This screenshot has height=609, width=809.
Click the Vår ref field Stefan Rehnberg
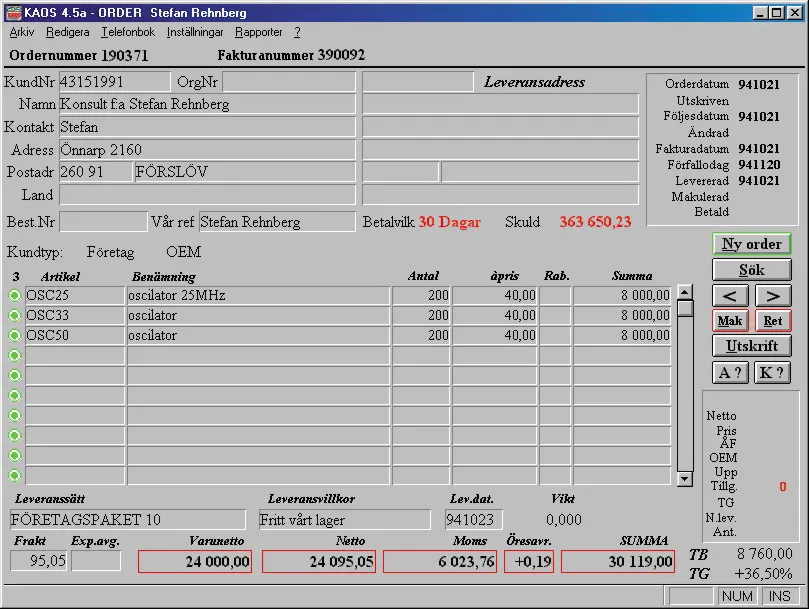(x=277, y=222)
